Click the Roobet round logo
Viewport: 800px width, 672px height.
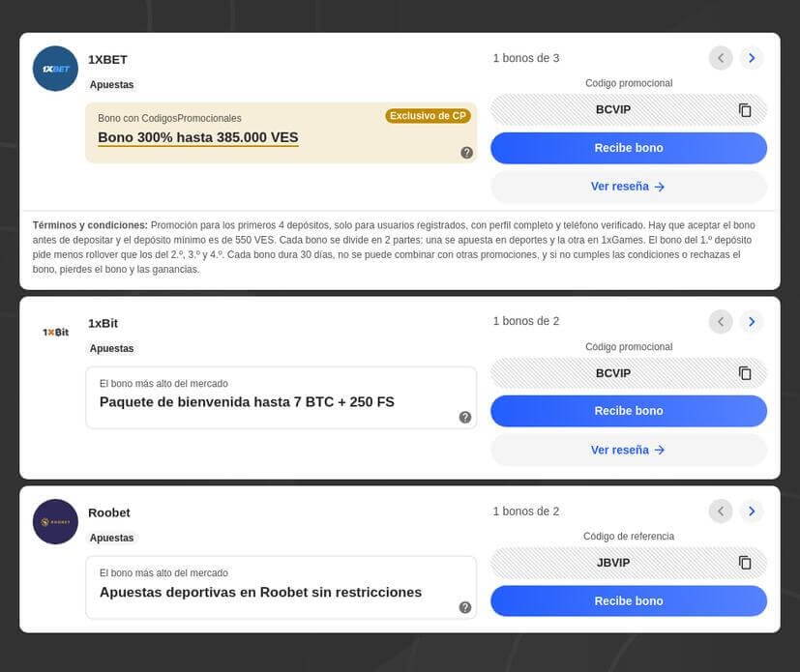[x=55, y=522]
